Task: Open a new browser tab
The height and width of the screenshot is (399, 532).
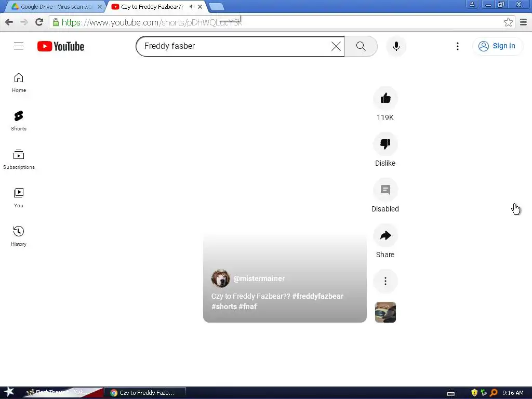Action: click(217, 7)
